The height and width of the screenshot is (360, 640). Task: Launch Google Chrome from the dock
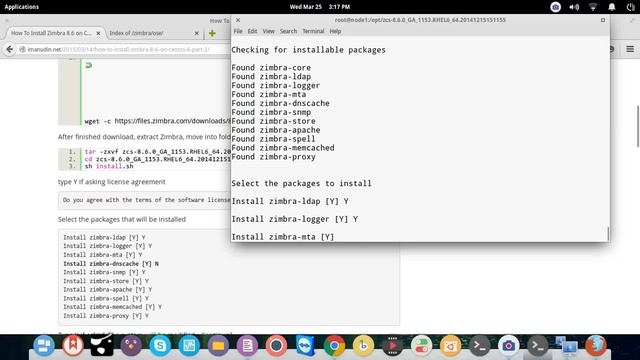click(x=334, y=346)
